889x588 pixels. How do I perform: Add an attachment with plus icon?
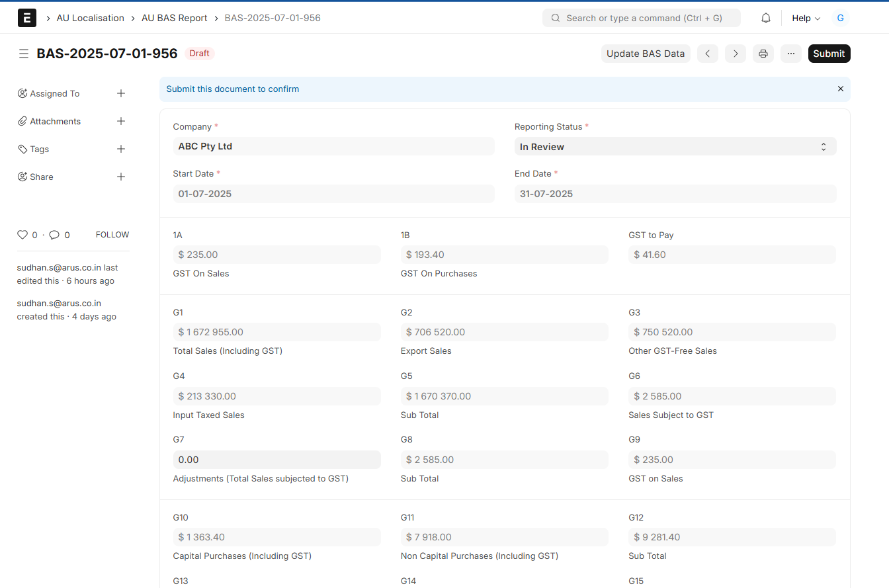[121, 121]
